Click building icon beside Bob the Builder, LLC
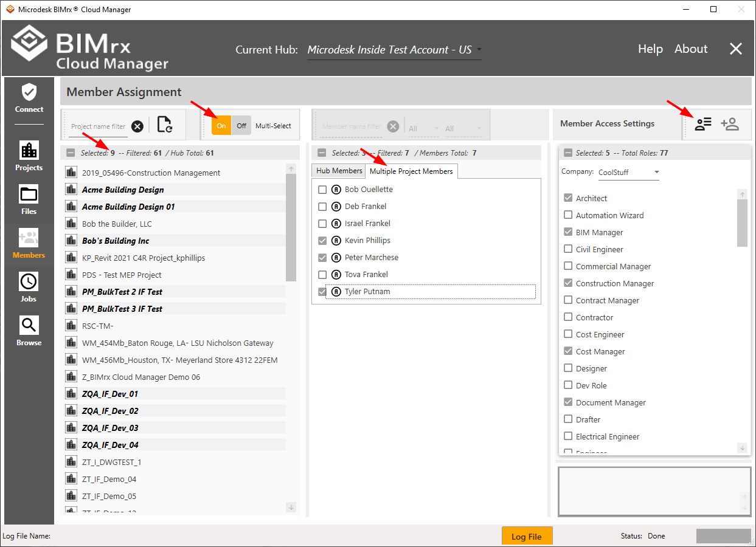This screenshot has width=756, height=547. pyautogui.click(x=71, y=224)
